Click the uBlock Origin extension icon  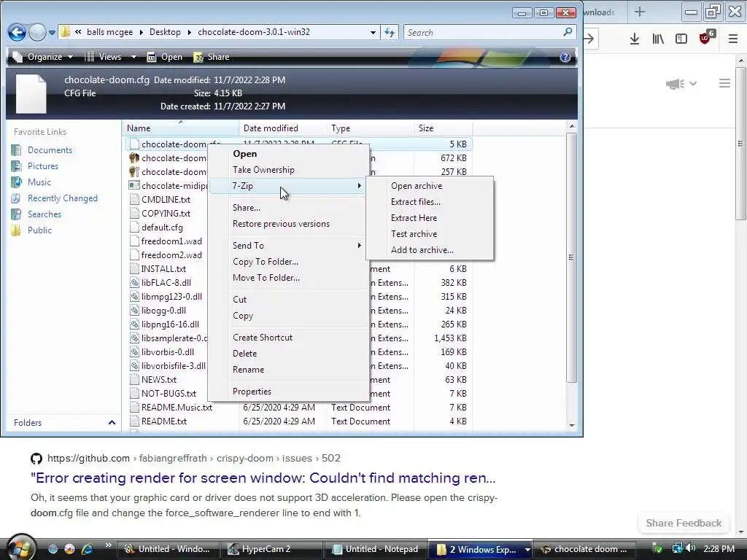pyautogui.click(x=706, y=38)
